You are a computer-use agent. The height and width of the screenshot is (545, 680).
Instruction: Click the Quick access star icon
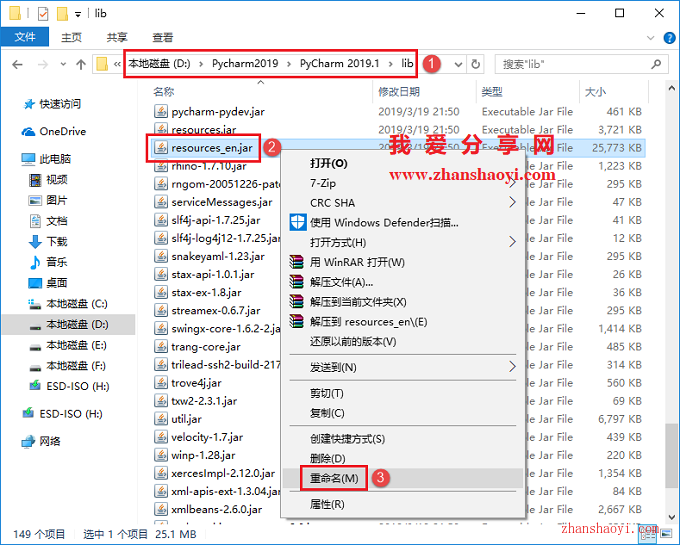pyautogui.click(x=29, y=104)
